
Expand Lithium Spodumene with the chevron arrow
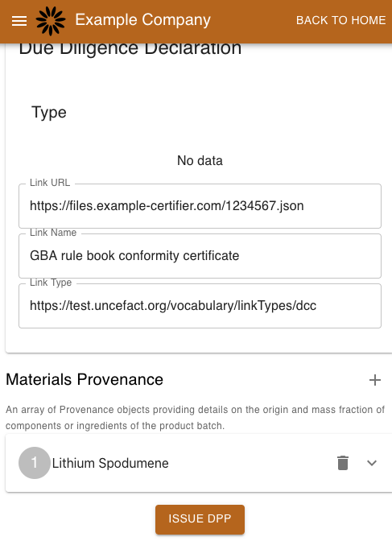(x=372, y=463)
